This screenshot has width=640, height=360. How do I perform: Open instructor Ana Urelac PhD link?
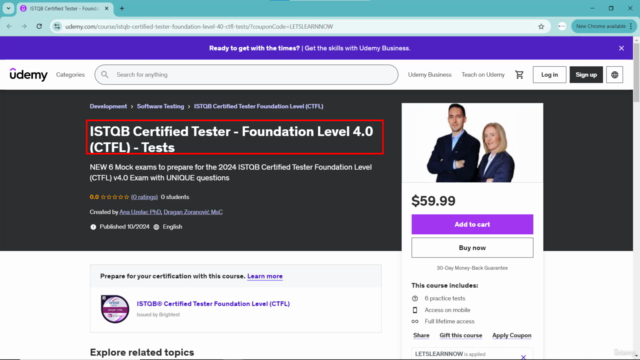point(140,212)
